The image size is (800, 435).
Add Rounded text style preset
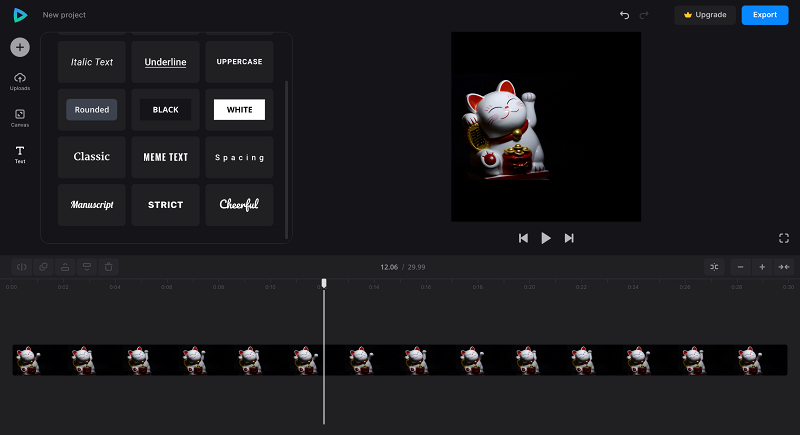92,110
